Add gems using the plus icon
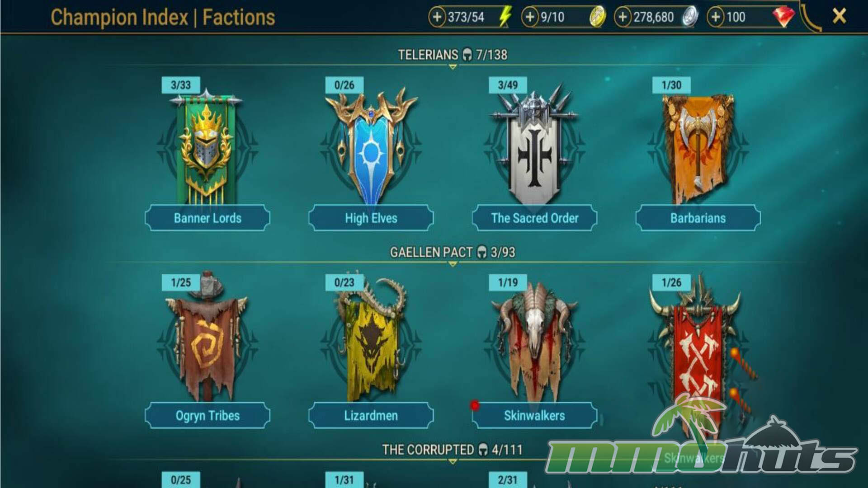The image size is (868, 488). tap(716, 17)
